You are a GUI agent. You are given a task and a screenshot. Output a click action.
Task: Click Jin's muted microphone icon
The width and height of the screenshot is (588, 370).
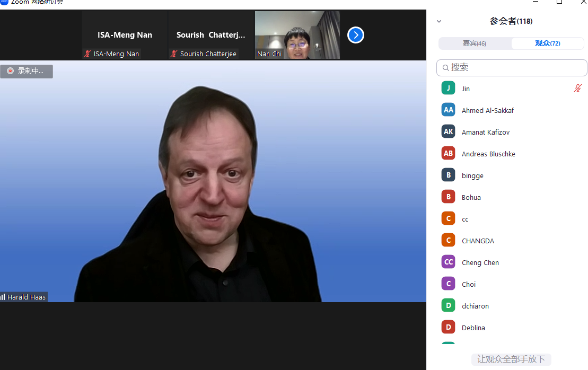(577, 89)
